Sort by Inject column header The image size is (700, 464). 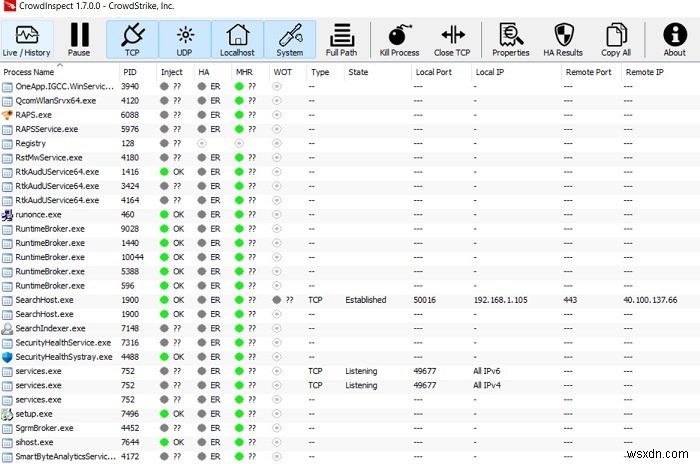click(175, 72)
